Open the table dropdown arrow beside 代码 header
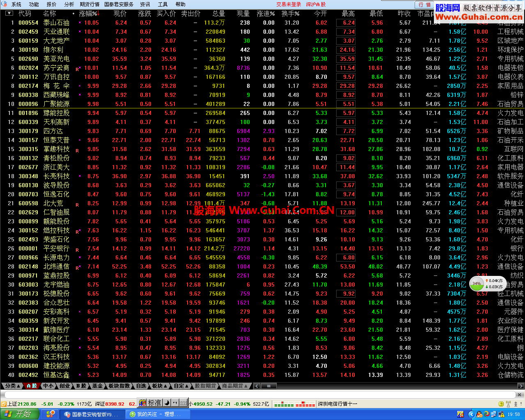Viewport: 525px width, 420px height. click(x=9, y=14)
